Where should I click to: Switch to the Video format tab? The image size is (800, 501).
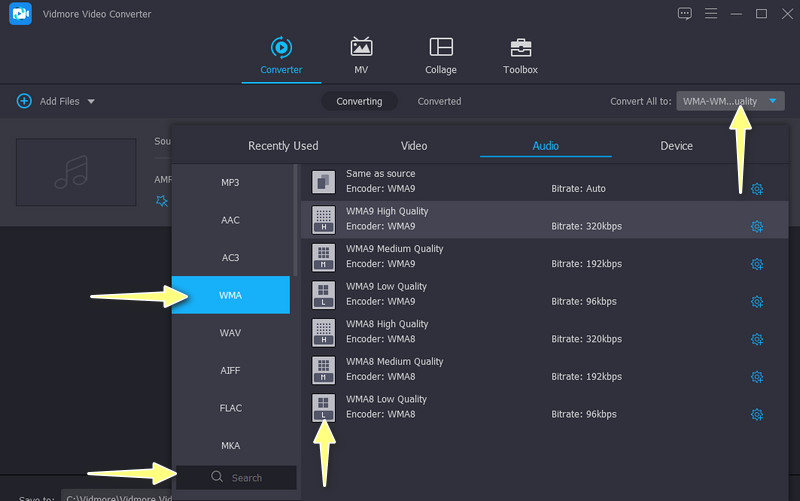[x=414, y=146]
